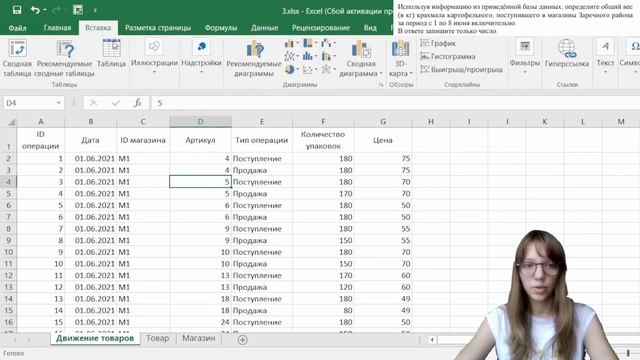The height and width of the screenshot is (360, 640).
Task: Click the Redo arrow icon
Action: [56, 10]
